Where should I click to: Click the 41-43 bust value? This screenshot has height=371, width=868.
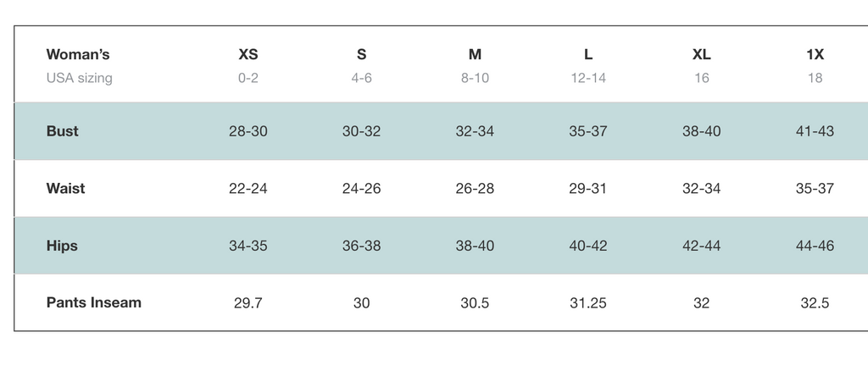point(815,131)
